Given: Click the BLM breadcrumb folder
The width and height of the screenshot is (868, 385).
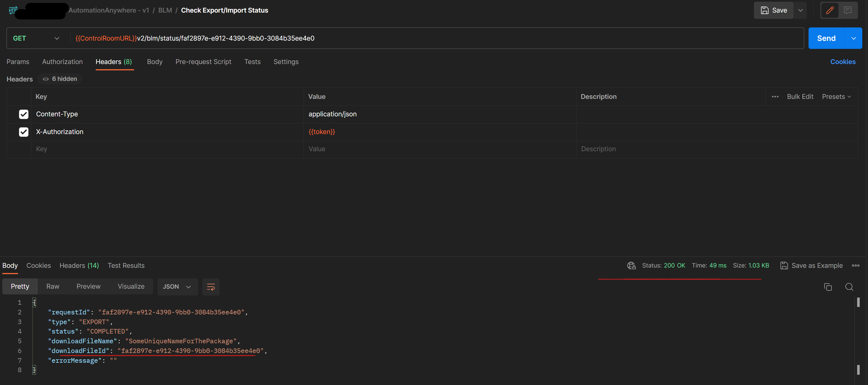Looking at the screenshot, I should coord(165,10).
